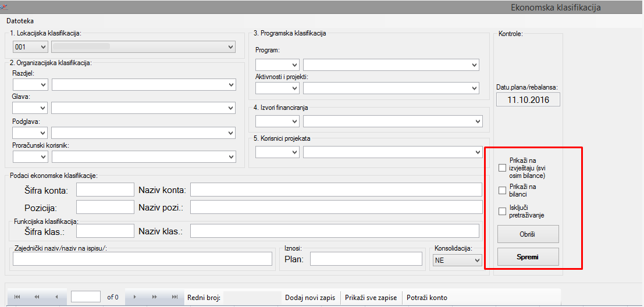Go to the previous record arrow

pyautogui.click(x=56, y=297)
